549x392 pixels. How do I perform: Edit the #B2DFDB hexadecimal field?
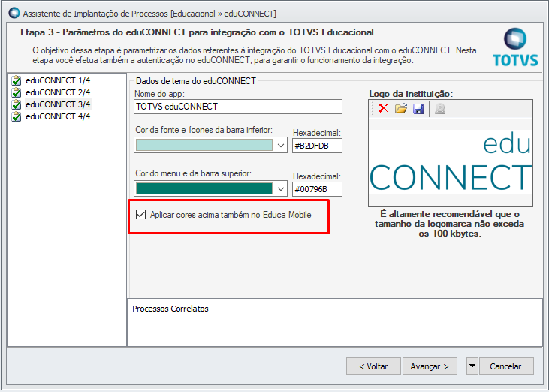point(317,146)
